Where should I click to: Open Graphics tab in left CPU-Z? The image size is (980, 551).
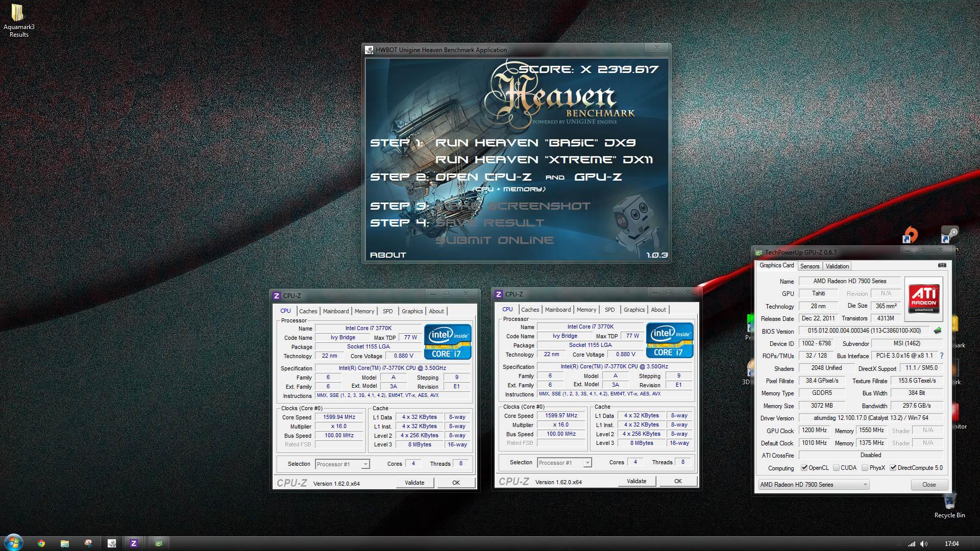412,311
